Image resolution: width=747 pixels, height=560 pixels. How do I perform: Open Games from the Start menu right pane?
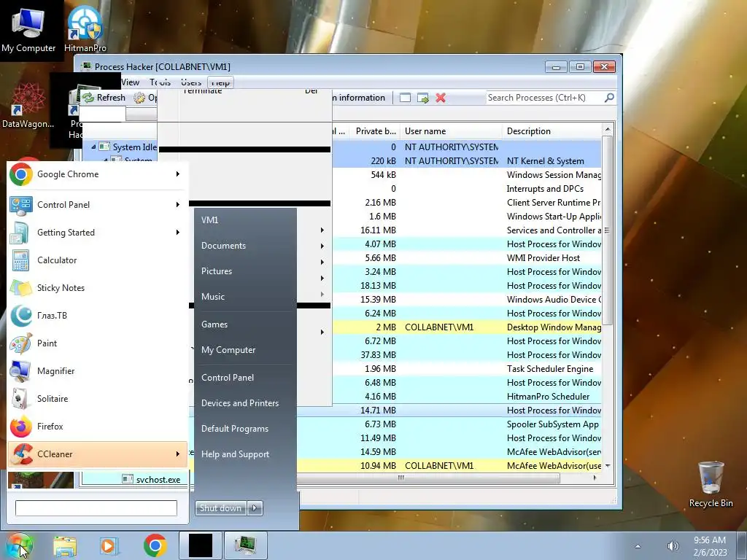[x=214, y=324]
